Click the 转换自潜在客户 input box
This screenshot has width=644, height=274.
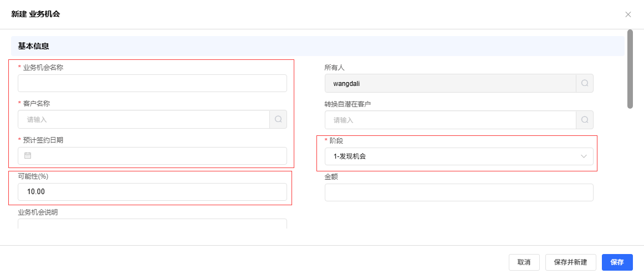451,120
